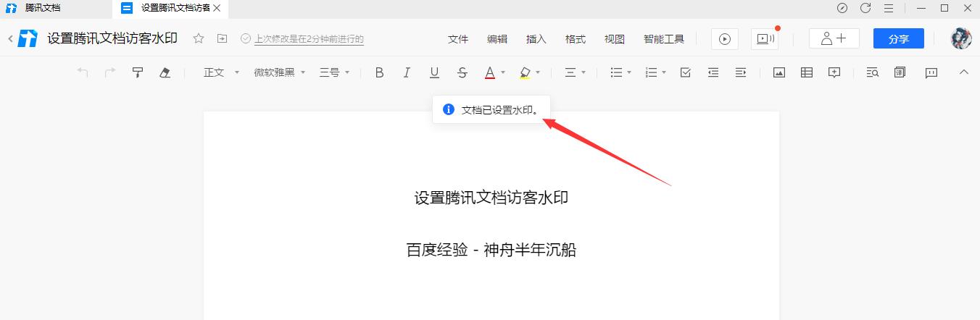Collapse the toolbar with the chevron

pos(964,72)
